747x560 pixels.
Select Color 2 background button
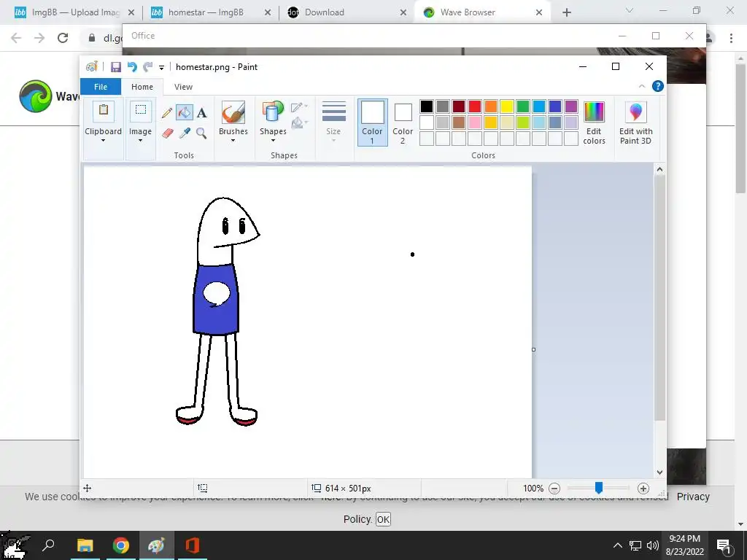(403, 122)
